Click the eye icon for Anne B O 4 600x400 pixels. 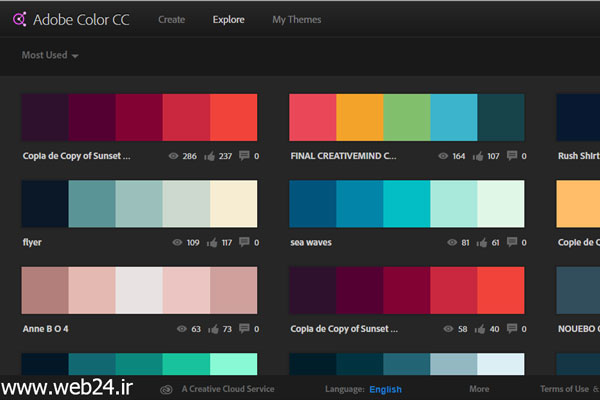(x=182, y=329)
